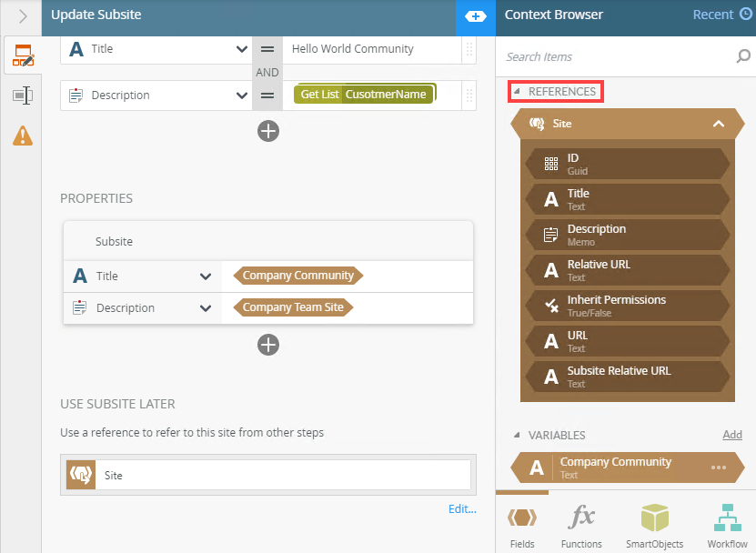Viewport: 756px width, 553px height.
Task: Select the Company Community text variable
Action: coord(627,468)
